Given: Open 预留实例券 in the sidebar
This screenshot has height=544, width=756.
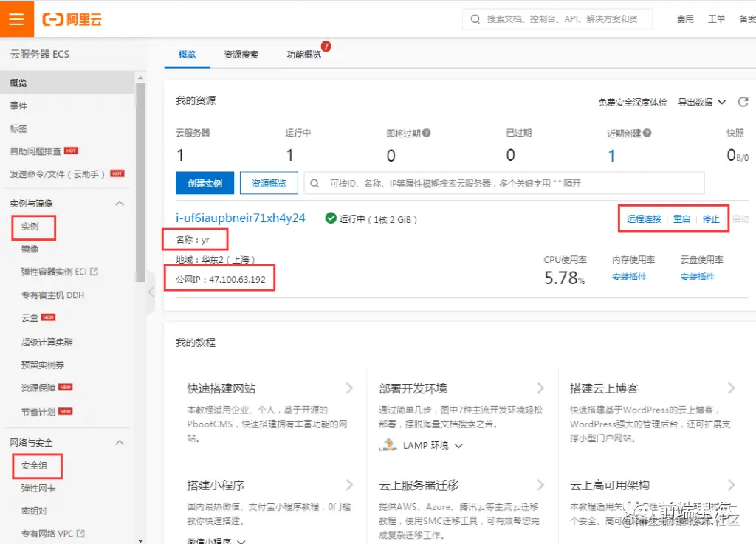Looking at the screenshot, I should [x=42, y=365].
